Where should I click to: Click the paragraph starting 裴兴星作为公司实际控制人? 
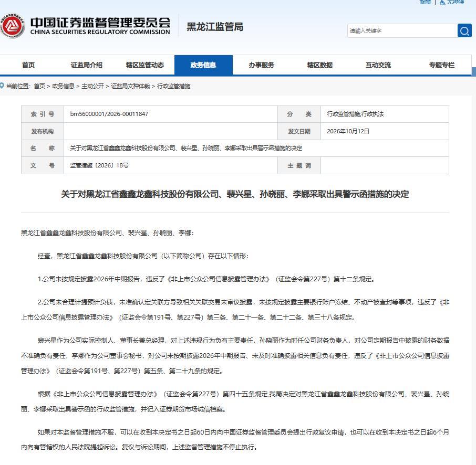(235, 356)
